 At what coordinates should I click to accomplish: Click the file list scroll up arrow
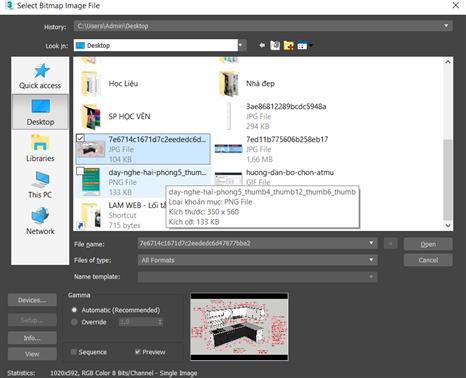[448, 62]
